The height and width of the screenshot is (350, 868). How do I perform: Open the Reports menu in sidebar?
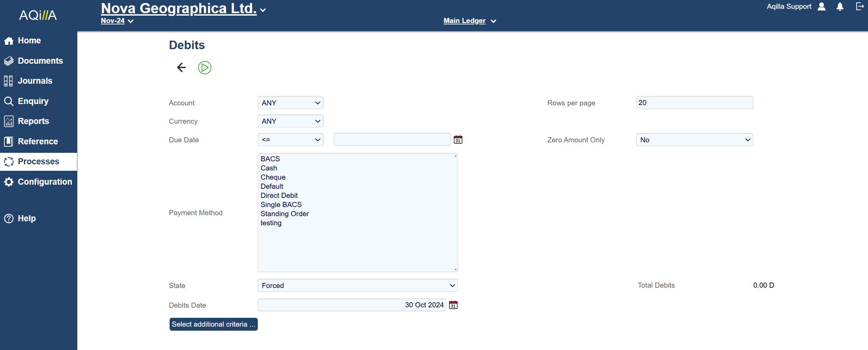(33, 121)
